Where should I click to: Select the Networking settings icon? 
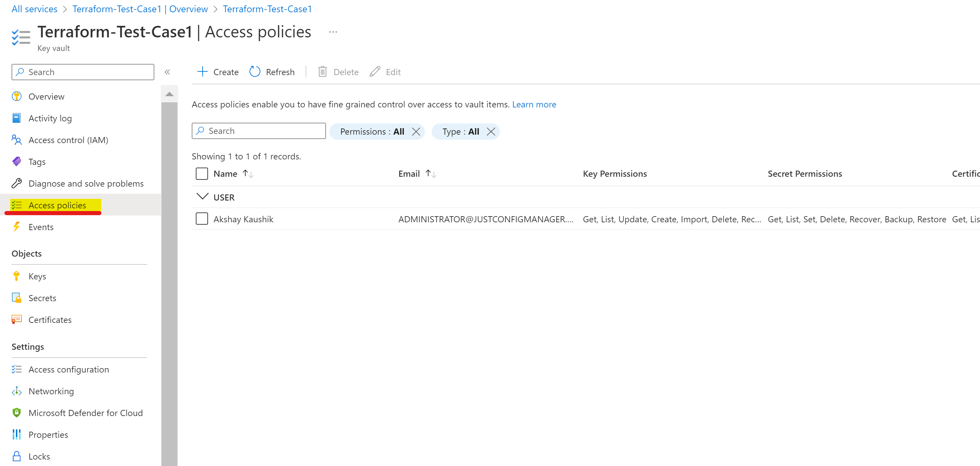click(16, 391)
